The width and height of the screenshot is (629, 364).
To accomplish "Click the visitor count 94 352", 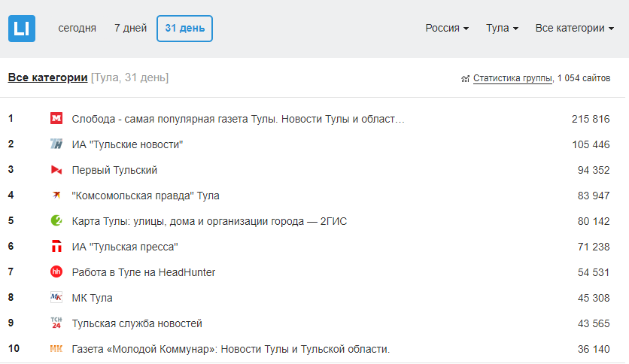I will (594, 171).
